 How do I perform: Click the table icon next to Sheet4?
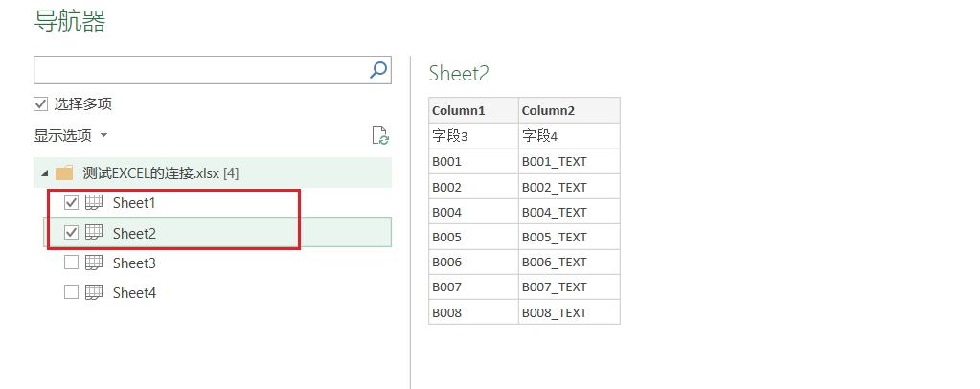[94, 292]
